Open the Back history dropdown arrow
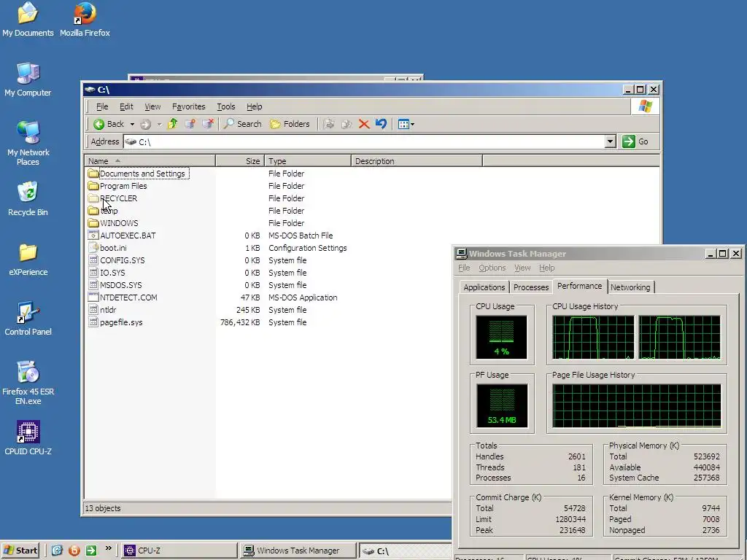This screenshot has width=747, height=560. [132, 124]
